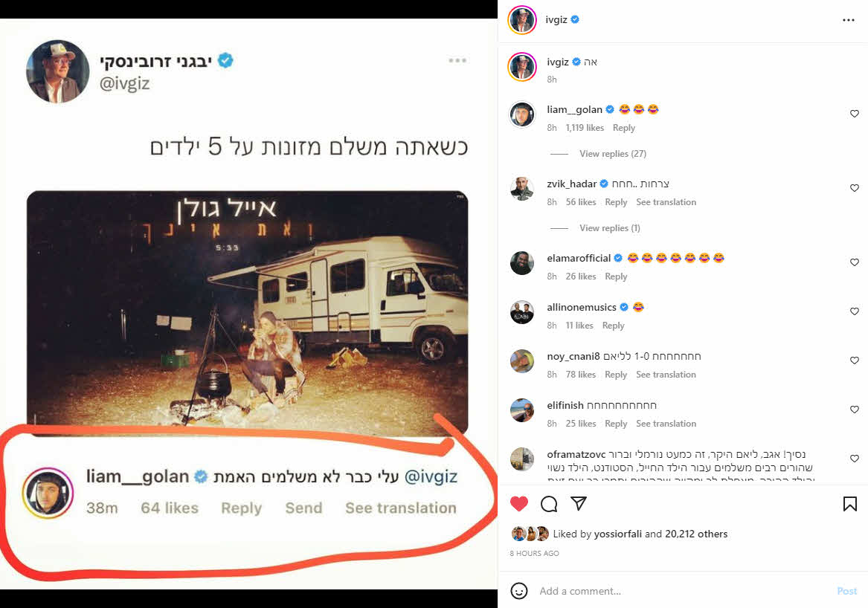The width and height of the screenshot is (868, 608).
Task: Like noy_cnani8's comment heart icon
Action: click(854, 360)
